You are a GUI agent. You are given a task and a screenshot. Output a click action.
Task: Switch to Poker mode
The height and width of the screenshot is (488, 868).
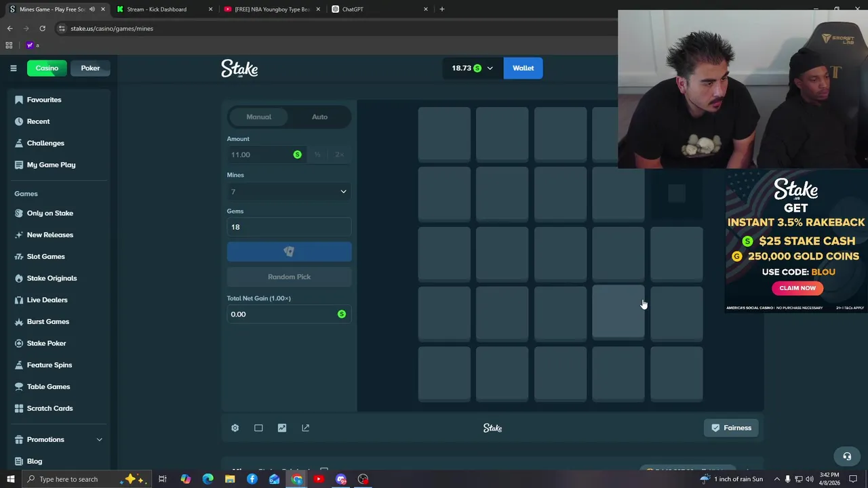(90, 68)
